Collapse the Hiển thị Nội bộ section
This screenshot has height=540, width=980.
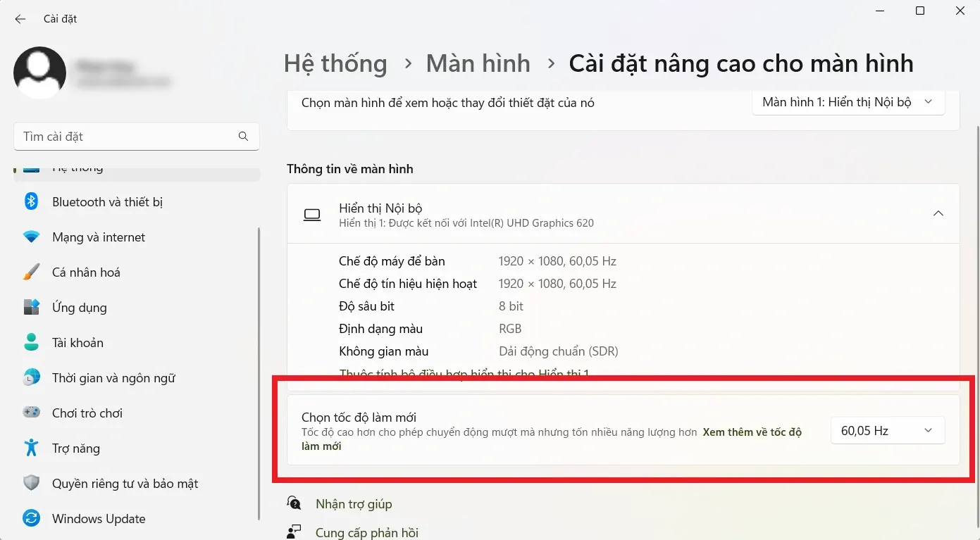938,213
